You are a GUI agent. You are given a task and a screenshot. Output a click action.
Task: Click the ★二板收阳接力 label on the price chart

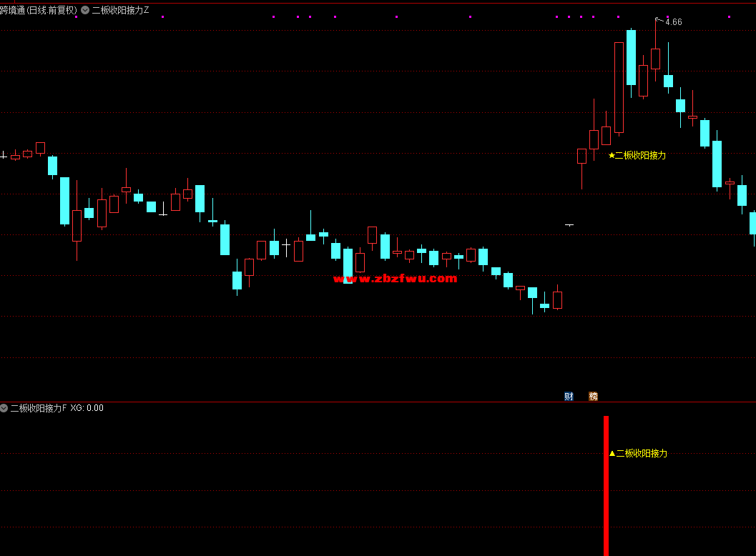pos(637,155)
